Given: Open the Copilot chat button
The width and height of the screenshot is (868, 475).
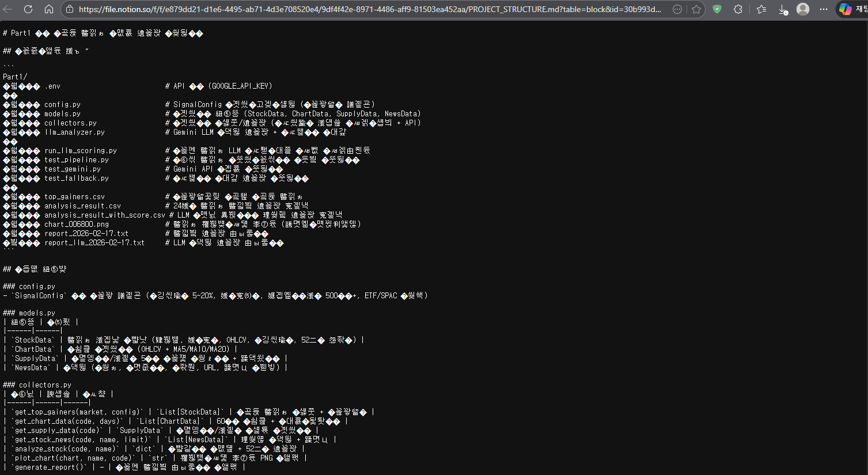Looking at the screenshot, I should tap(852, 9).
